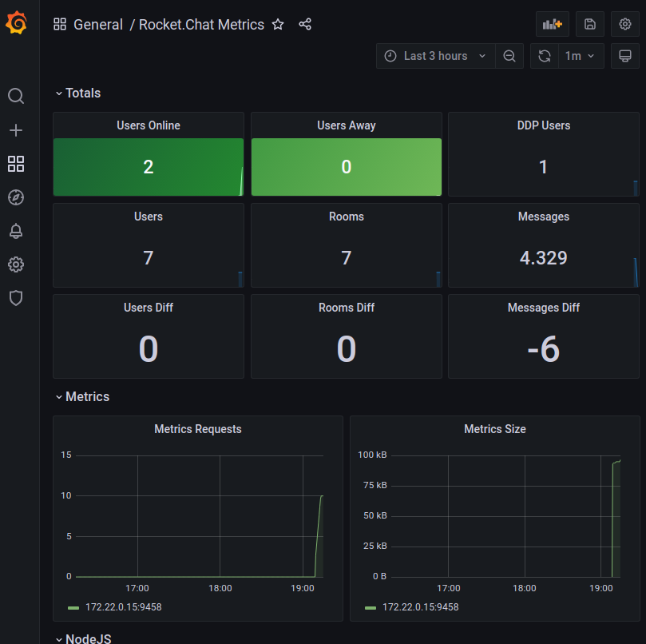Screen dimensions: 646x644
Task: Click the Messages value 4.329
Action: pos(544,258)
